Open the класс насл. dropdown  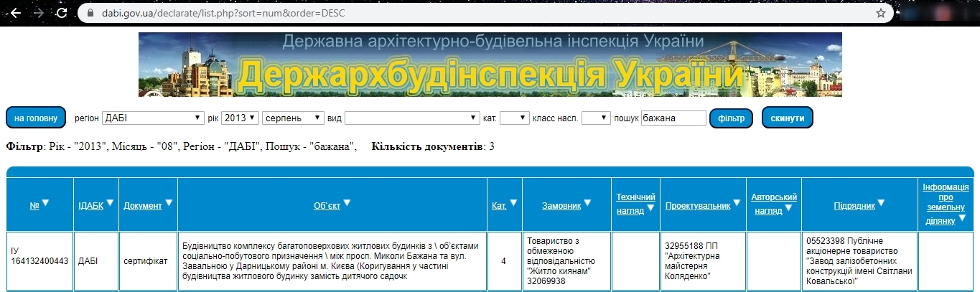click(596, 118)
